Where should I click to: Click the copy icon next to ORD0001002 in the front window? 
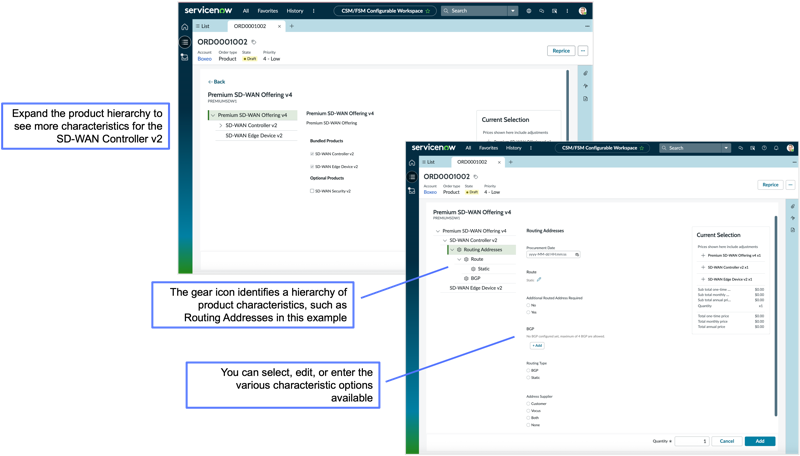(x=476, y=177)
